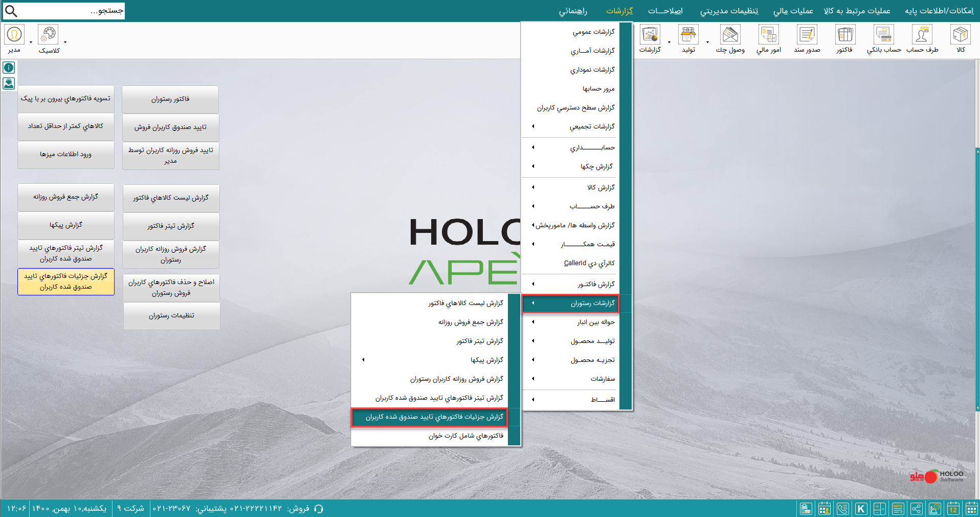This screenshot has width=980, height=517.
Task: Open the گزارشات reports toolbar icon
Action: (x=650, y=39)
